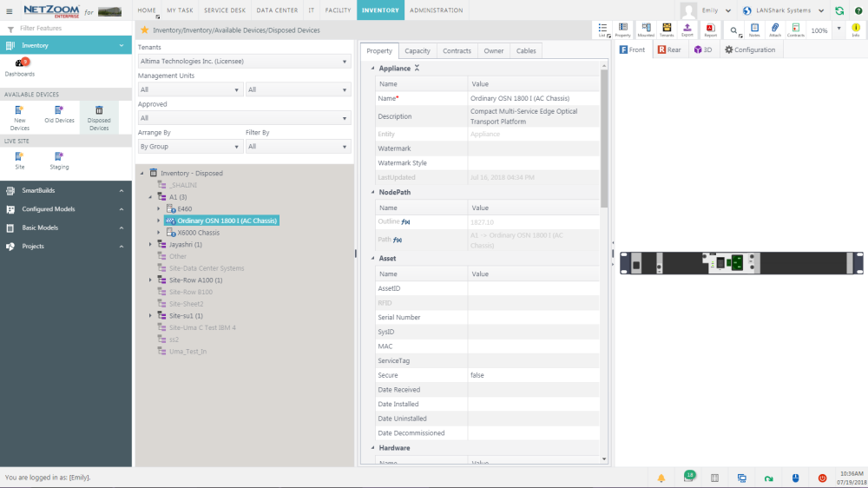This screenshot has height=488, width=868.
Task: Open the Tenants dropdown
Action: (244, 62)
